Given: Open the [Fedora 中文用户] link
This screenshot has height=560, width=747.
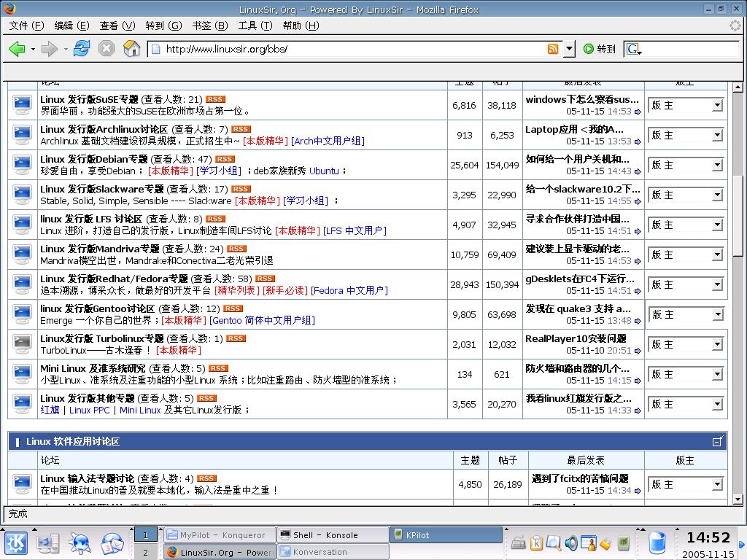Looking at the screenshot, I should tap(349, 290).
